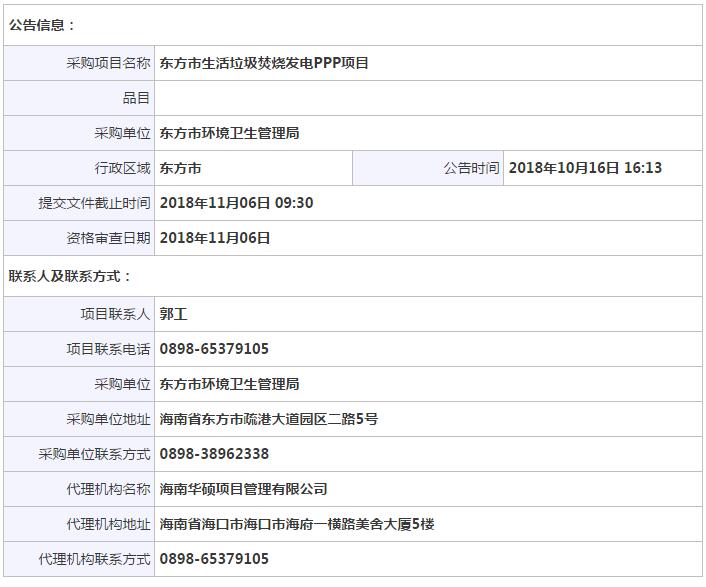Click the empty 品目 value cell
This screenshot has height=587, width=706.
pos(428,98)
